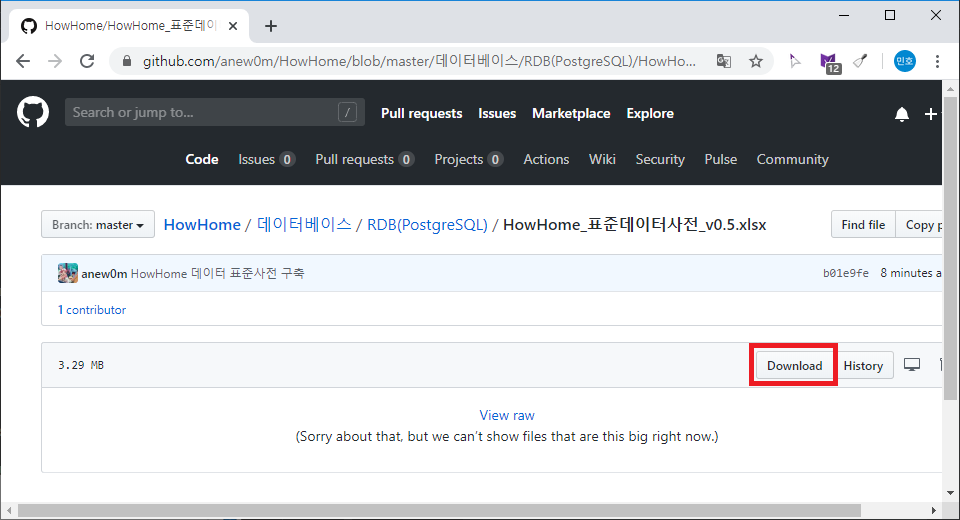Click the History button
Image resolution: width=960 pixels, height=520 pixels.
click(x=863, y=366)
